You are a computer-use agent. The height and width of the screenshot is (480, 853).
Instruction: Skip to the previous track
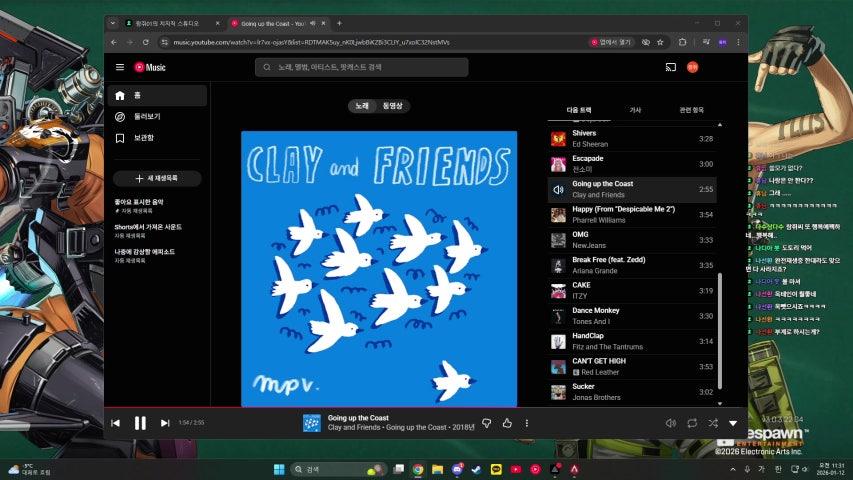click(x=115, y=423)
